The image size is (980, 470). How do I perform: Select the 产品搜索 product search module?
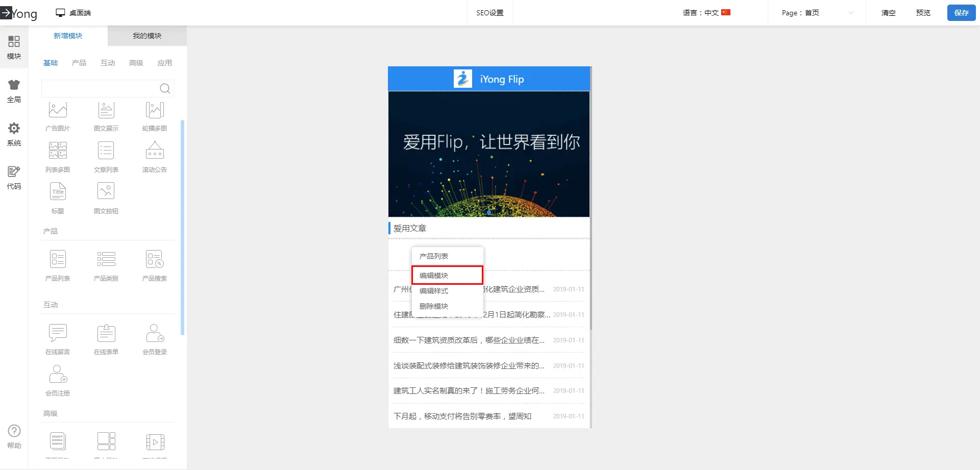154,260
